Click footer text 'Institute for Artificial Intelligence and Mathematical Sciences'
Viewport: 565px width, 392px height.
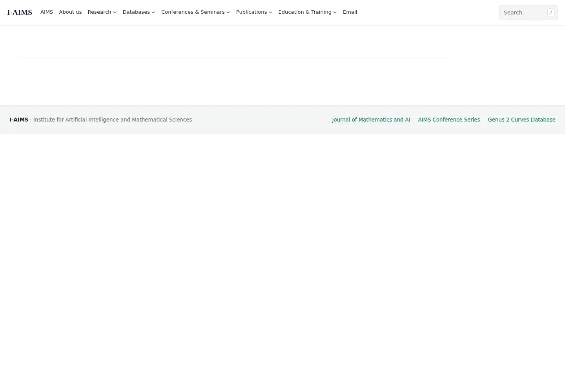point(113,120)
